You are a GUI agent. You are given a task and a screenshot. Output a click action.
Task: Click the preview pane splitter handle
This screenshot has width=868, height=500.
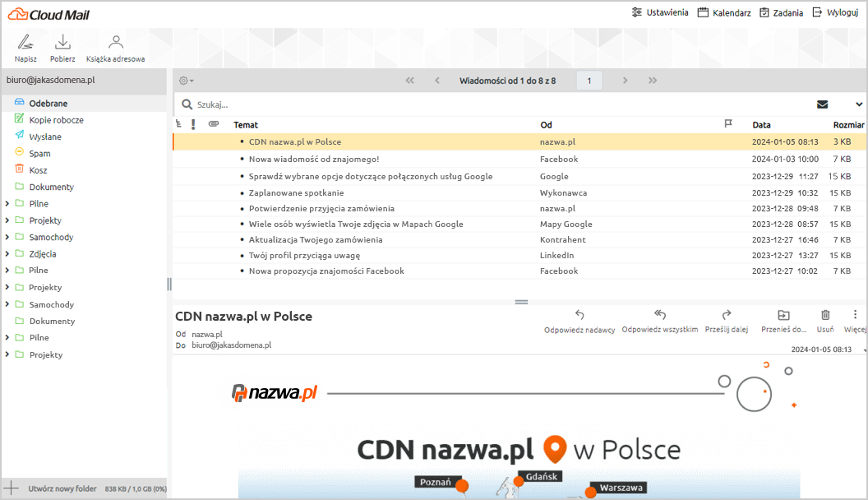(x=521, y=302)
